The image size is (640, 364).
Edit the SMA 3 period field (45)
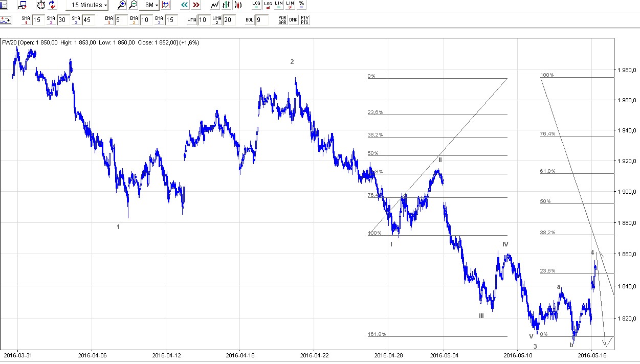click(x=88, y=20)
